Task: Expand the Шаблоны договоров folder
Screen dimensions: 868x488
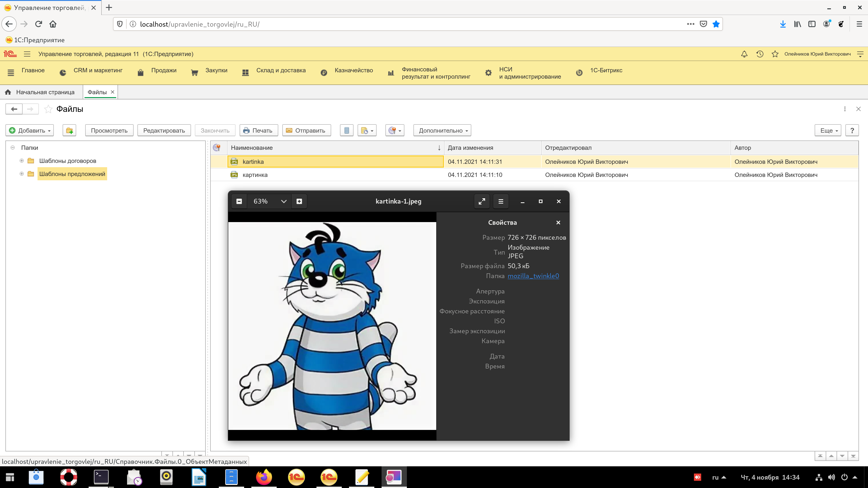Action: tap(21, 161)
